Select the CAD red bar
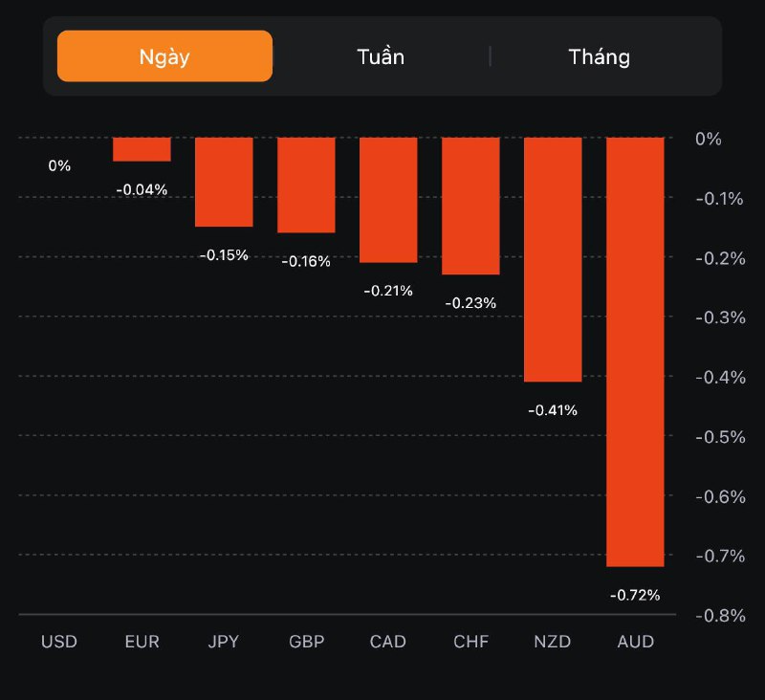 click(388, 199)
